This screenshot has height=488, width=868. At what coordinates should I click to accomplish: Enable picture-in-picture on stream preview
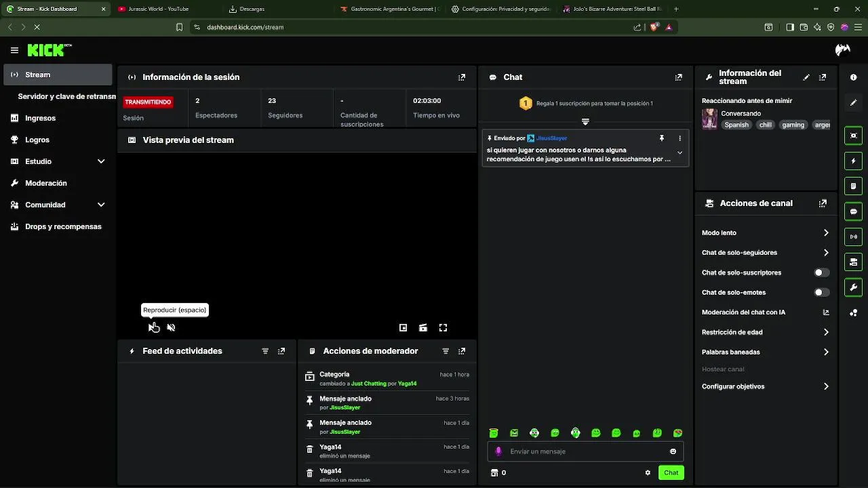(403, 328)
